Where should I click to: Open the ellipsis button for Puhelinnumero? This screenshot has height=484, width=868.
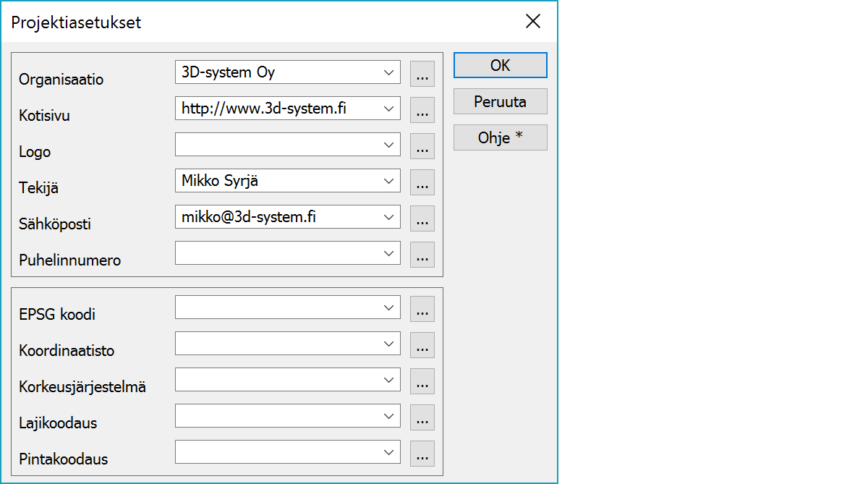(422, 254)
